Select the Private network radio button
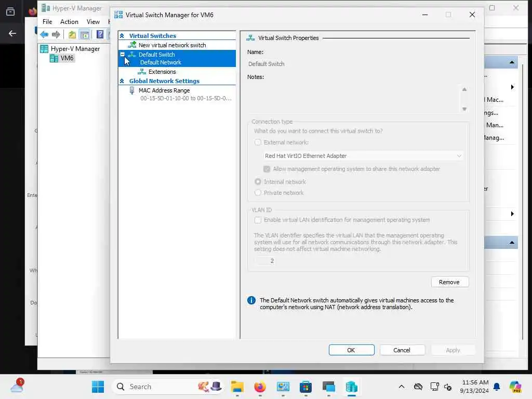532x399 pixels. 258,193
